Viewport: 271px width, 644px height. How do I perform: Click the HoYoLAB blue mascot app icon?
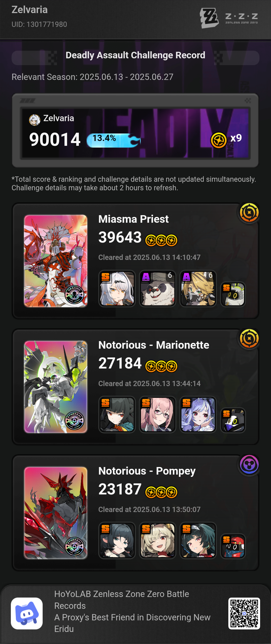click(x=27, y=613)
